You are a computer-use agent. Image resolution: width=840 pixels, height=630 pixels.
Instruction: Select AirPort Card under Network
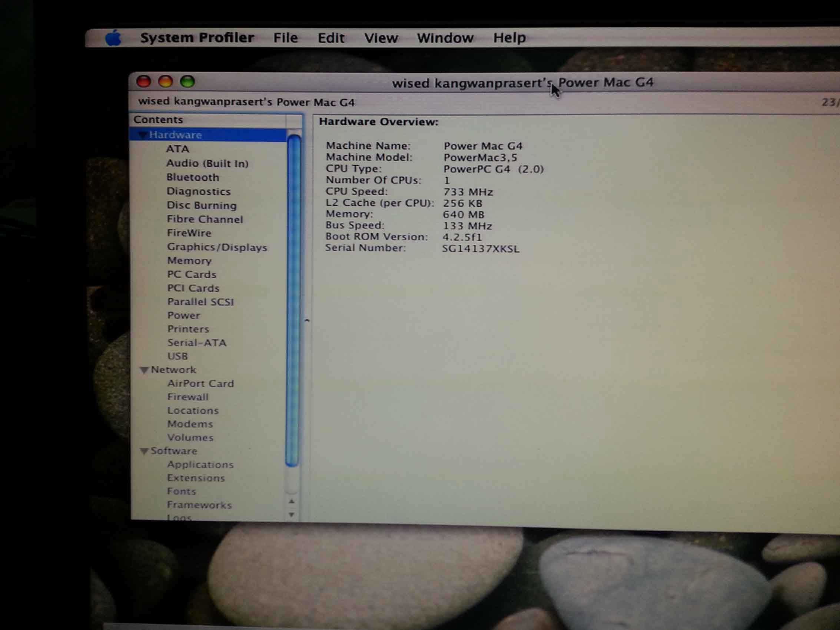coord(200,384)
